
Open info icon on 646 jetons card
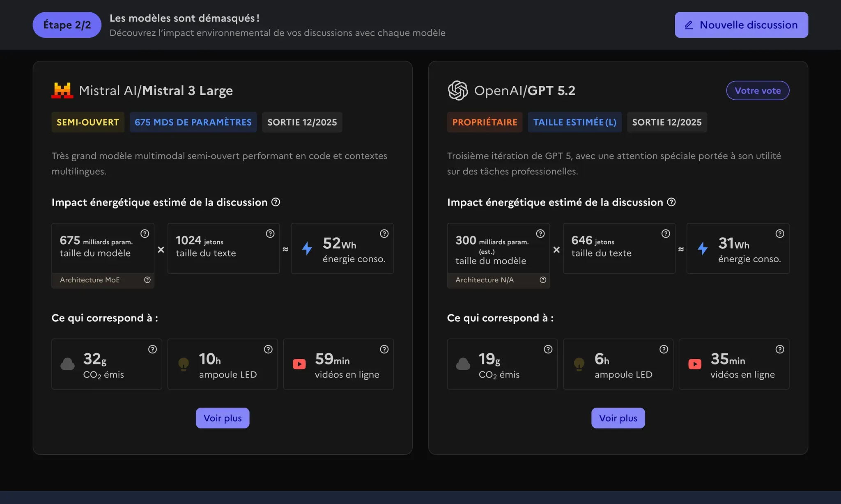[666, 234]
